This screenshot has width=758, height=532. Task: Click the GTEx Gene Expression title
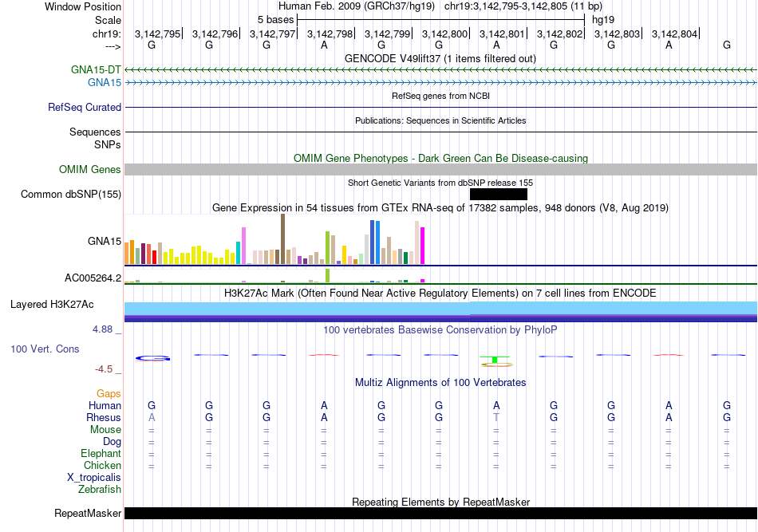(440, 207)
